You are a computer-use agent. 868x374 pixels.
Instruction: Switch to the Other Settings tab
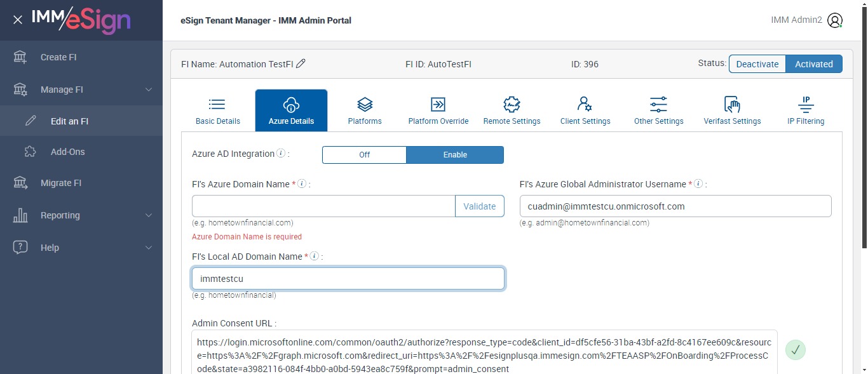[659, 110]
